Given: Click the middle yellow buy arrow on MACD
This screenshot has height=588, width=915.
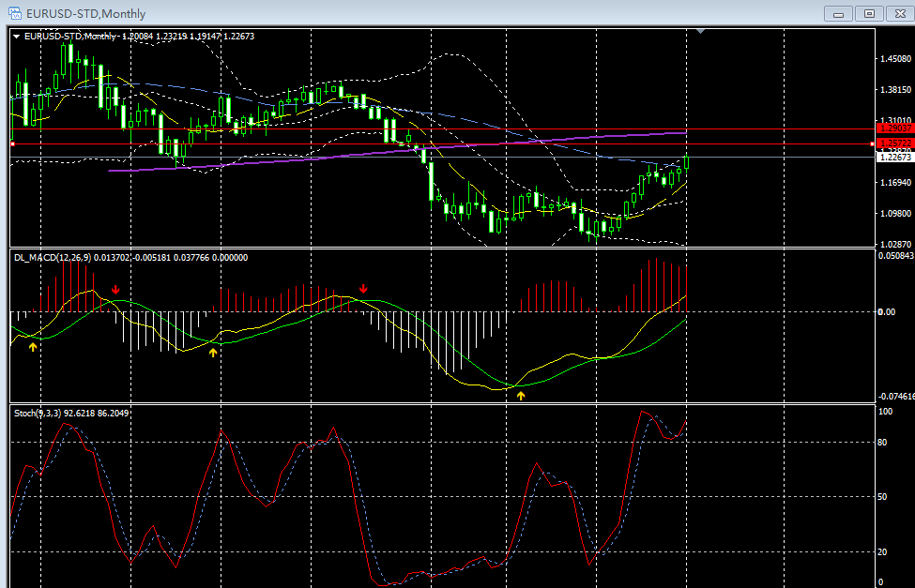Looking at the screenshot, I should [213, 352].
